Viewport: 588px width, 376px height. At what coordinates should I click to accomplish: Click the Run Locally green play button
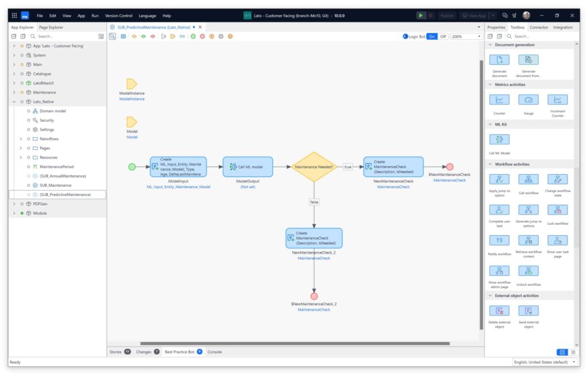click(x=421, y=16)
